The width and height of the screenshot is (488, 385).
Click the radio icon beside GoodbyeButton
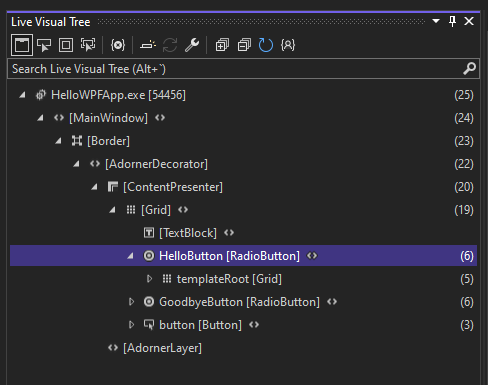click(x=149, y=302)
